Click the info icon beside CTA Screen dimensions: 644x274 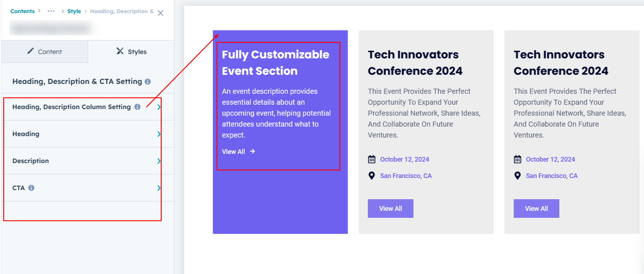tap(31, 188)
